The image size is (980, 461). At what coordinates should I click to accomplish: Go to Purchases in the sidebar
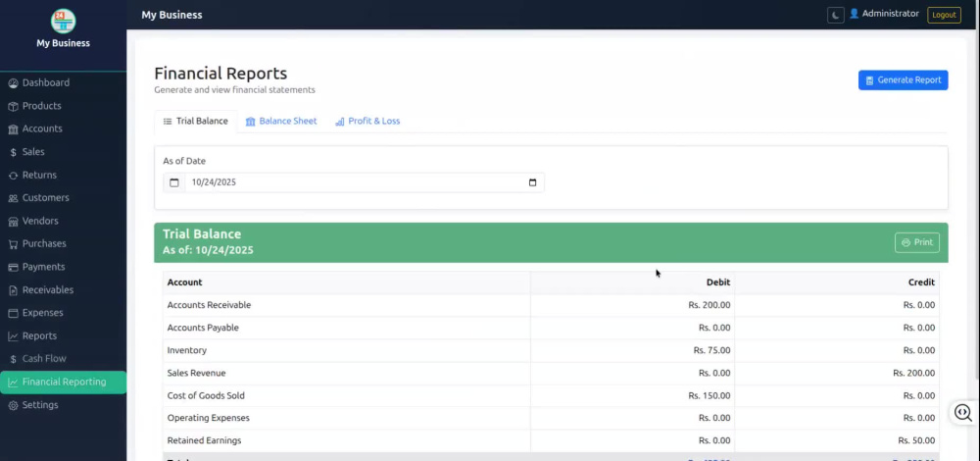[x=63, y=244]
